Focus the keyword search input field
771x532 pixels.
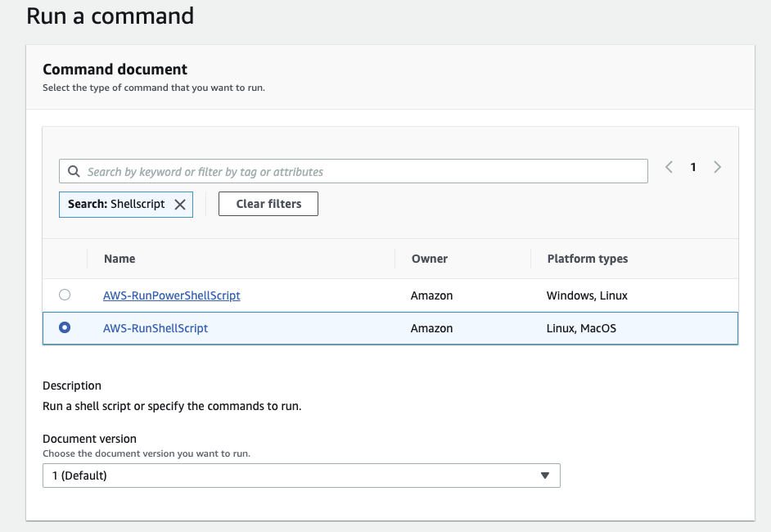tap(360, 172)
